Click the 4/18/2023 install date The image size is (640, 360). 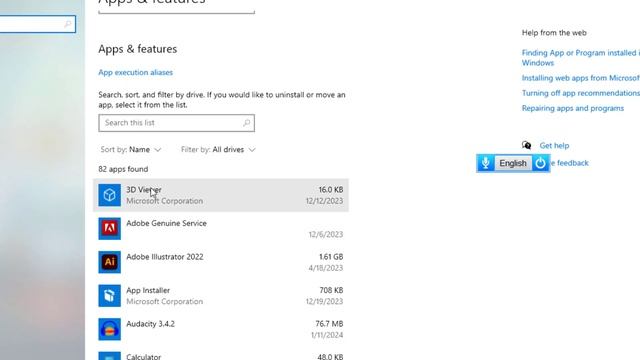pyautogui.click(x=326, y=268)
